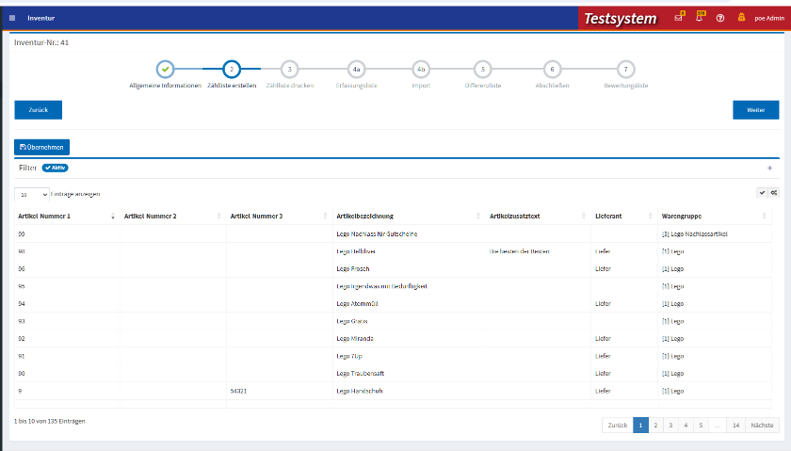
Task: Toggle the Aktiv filter badge
Action: (x=55, y=168)
